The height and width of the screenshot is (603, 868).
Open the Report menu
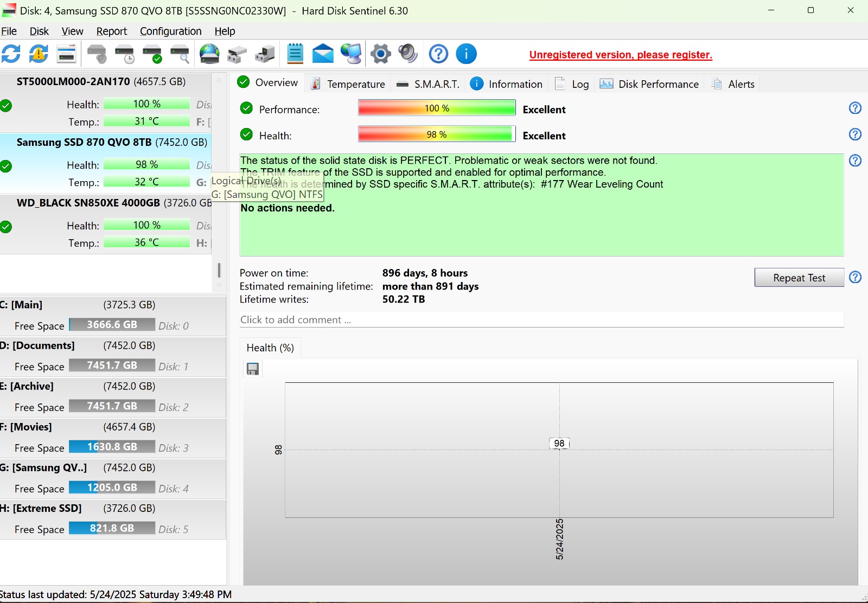(x=112, y=31)
